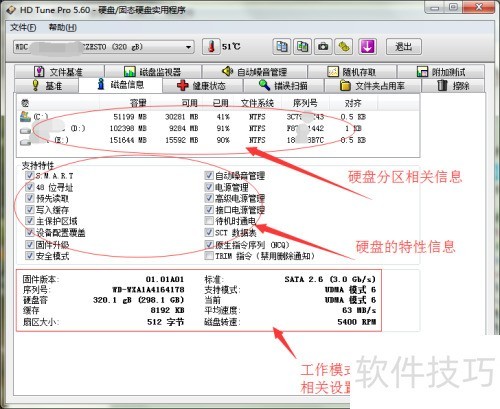Toggle the SCT 数据表 checkbox

(209, 232)
